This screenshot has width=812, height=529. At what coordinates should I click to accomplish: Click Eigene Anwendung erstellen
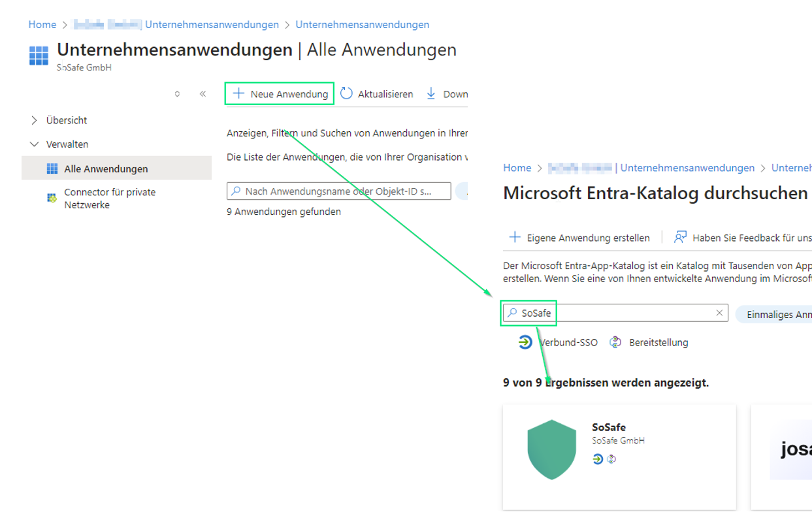click(579, 238)
